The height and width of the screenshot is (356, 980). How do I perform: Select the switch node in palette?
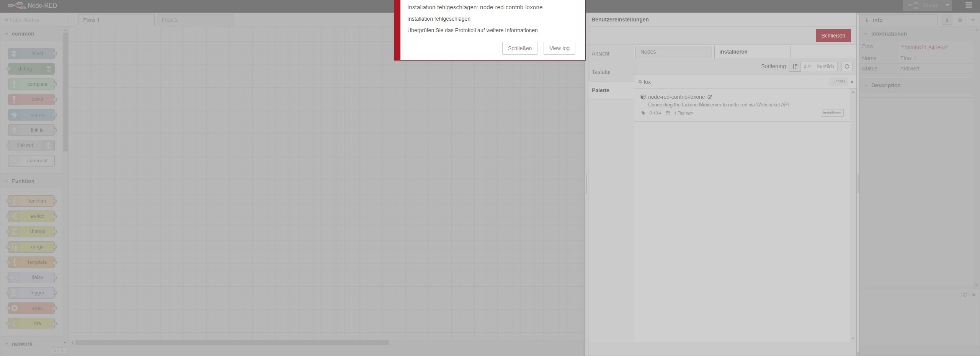click(x=31, y=216)
